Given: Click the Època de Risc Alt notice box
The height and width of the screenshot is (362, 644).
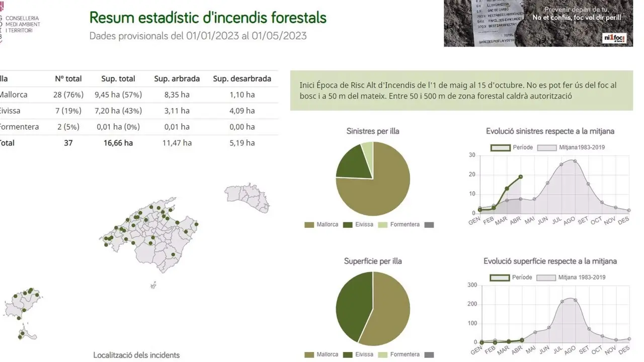Looking at the screenshot, I should (x=463, y=90).
